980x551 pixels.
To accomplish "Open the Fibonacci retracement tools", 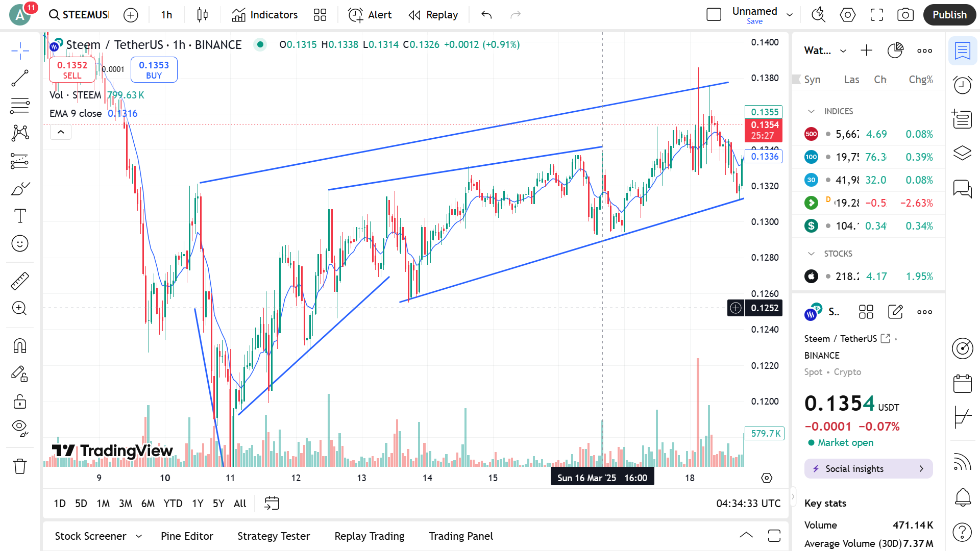I will click(x=20, y=106).
